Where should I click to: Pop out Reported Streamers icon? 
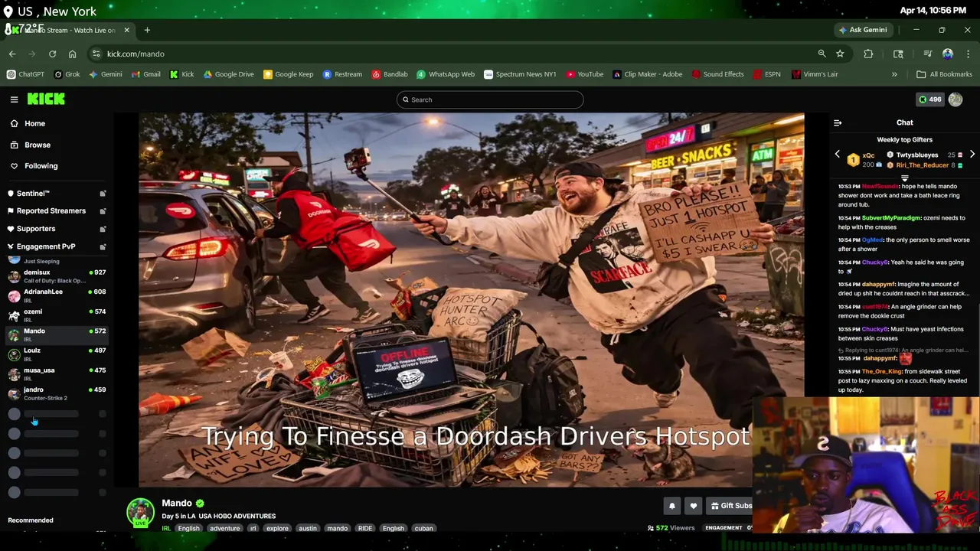[x=103, y=211]
